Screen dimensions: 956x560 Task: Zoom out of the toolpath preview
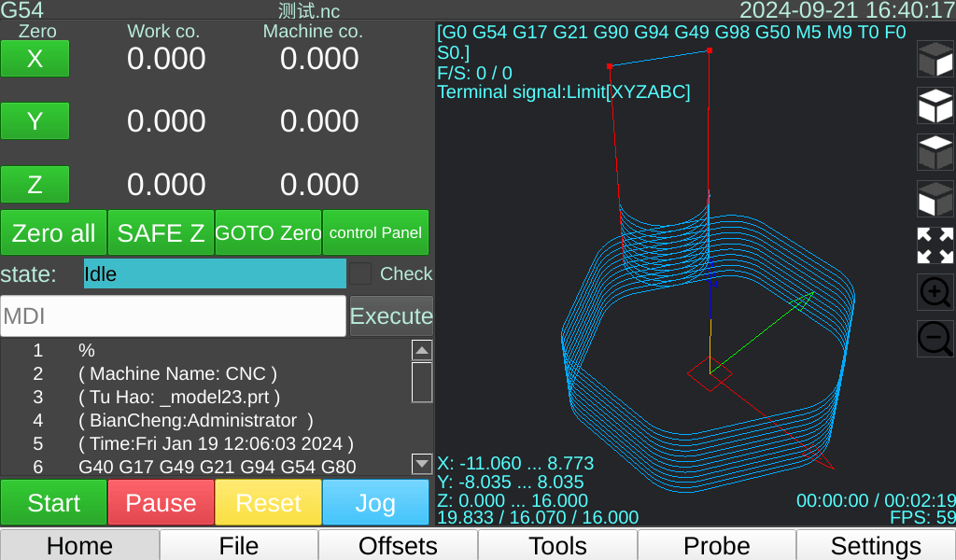pyautogui.click(x=935, y=338)
